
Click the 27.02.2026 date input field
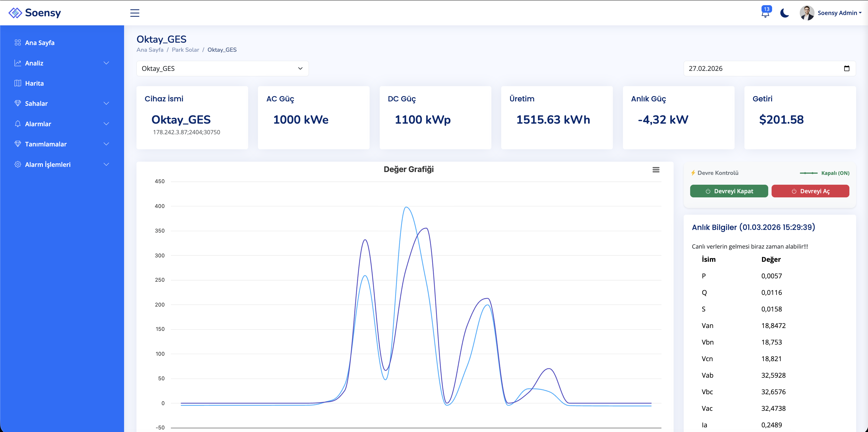758,69
